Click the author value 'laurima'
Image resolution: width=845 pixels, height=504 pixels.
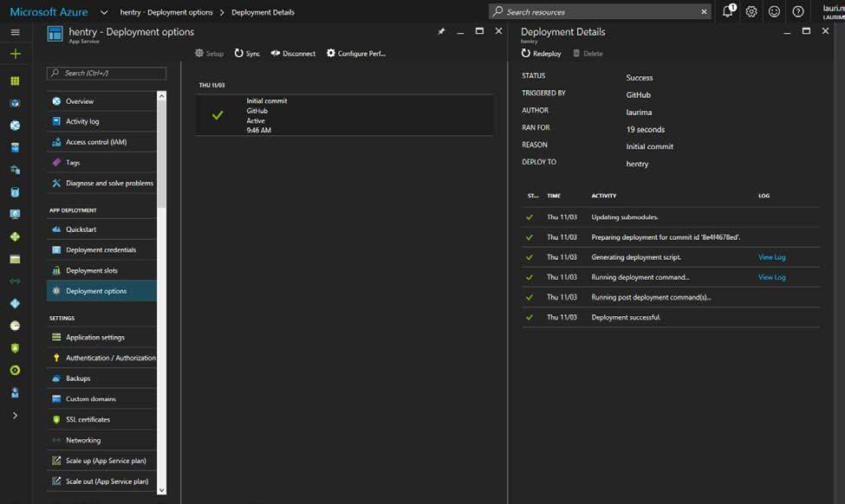coord(639,112)
